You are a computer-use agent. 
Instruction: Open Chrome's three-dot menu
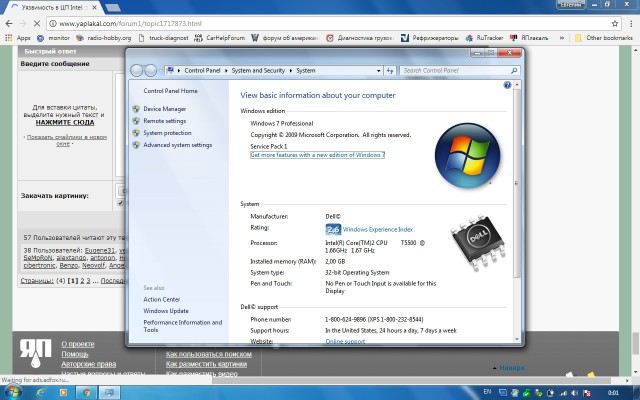coord(631,24)
